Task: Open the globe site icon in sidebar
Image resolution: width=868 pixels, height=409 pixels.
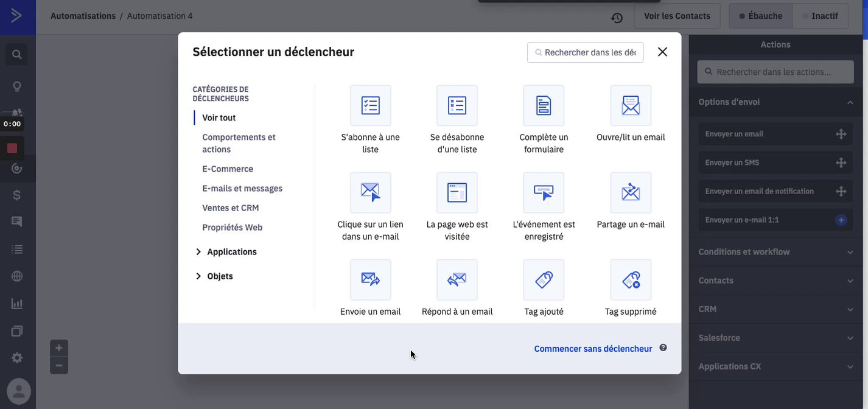Action: pos(17,276)
